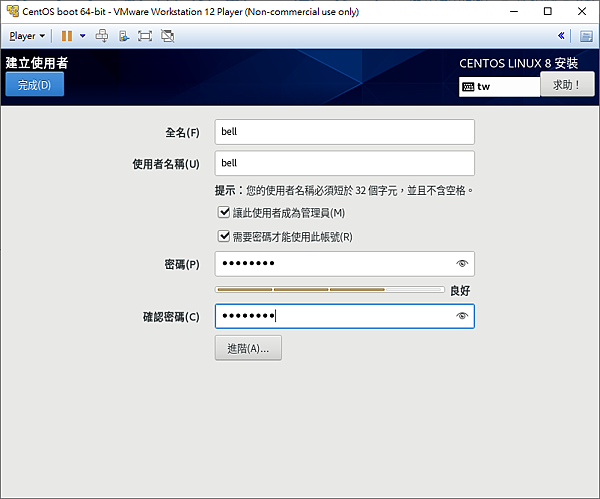
Task: Maximize the VMware Player window
Action: [x=548, y=11]
